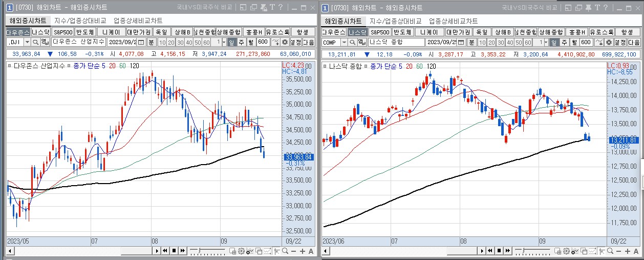644x260 pixels.
Task: Expand .DJI symbol dropdown in left window
Action: click(27, 42)
